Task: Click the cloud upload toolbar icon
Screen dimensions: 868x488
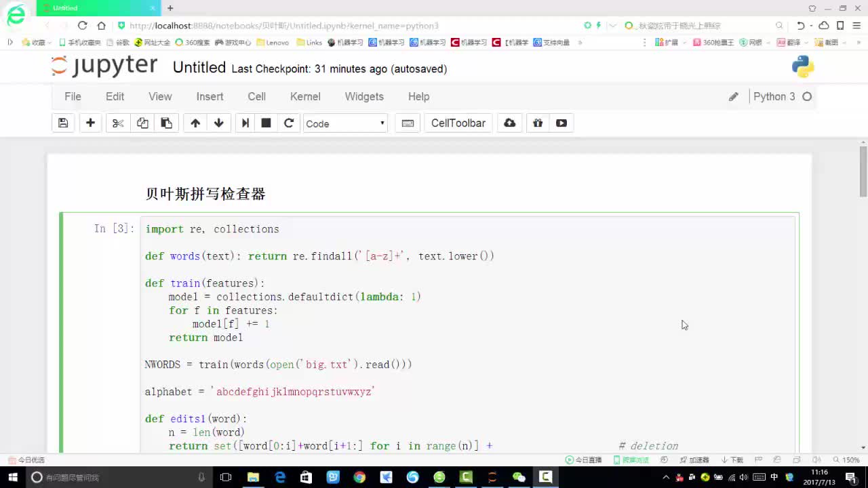Action: 510,123
